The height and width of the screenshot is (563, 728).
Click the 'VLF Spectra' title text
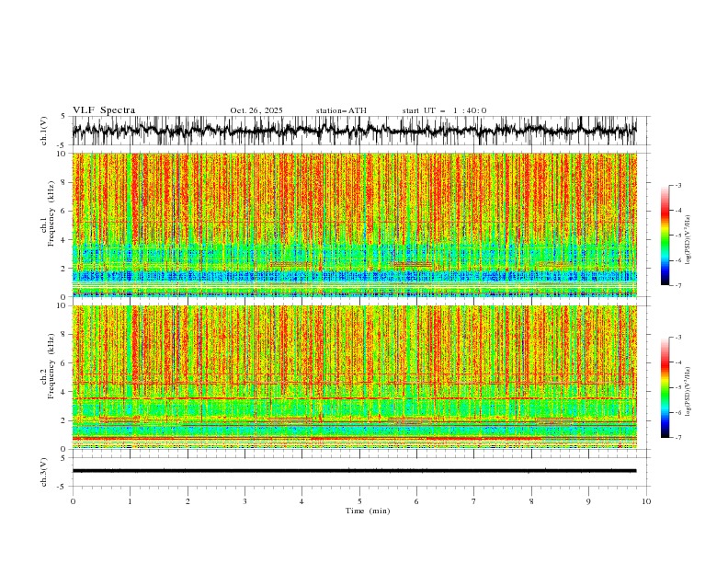pyautogui.click(x=104, y=110)
